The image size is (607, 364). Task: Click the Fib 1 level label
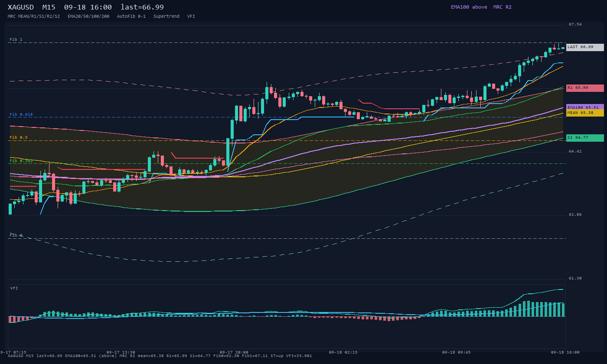point(16,39)
